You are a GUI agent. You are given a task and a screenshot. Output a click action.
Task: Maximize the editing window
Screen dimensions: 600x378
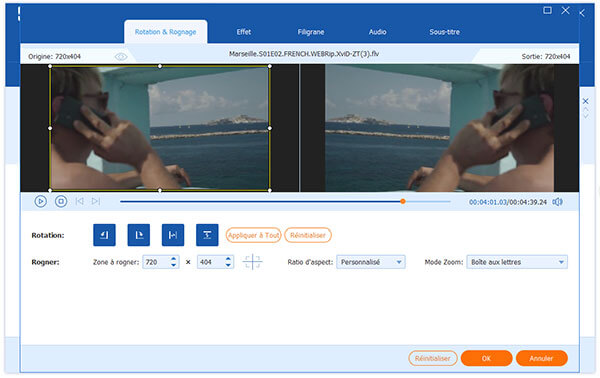click(x=548, y=10)
